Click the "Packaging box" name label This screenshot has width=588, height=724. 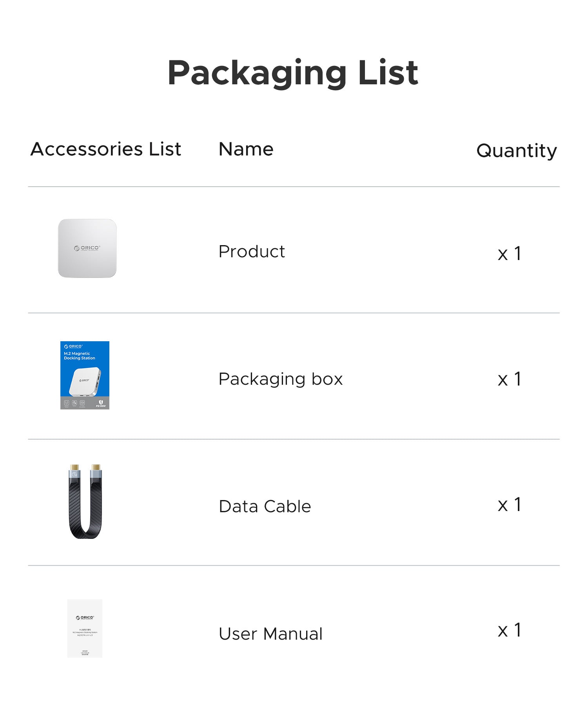281,379
